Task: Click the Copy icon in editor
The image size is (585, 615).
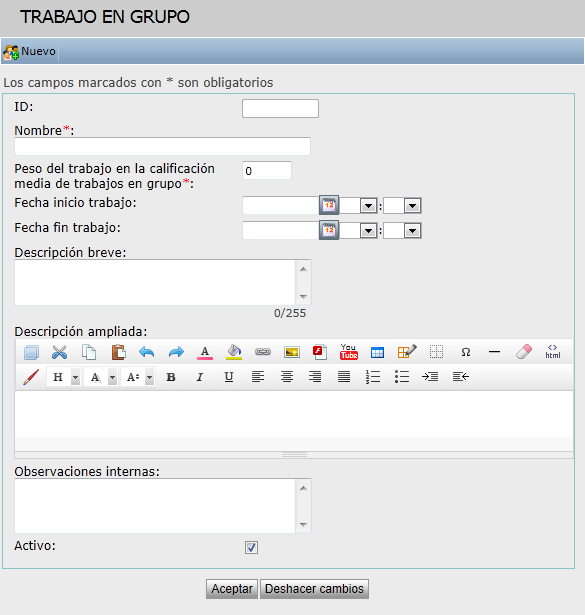Action: [x=89, y=352]
